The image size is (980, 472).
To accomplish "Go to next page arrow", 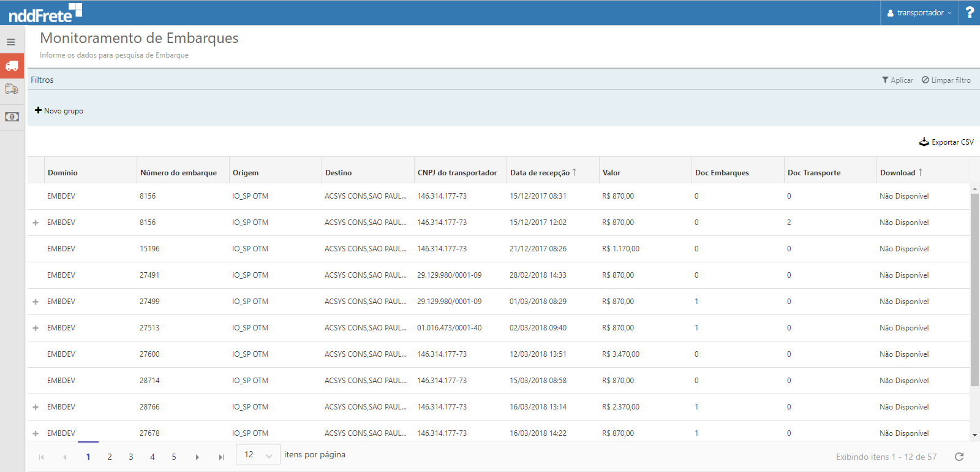I will click(197, 457).
